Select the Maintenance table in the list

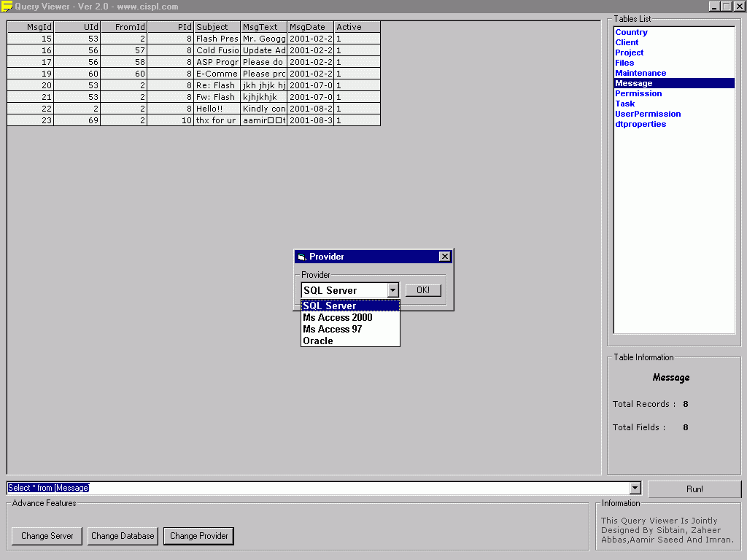(640, 73)
